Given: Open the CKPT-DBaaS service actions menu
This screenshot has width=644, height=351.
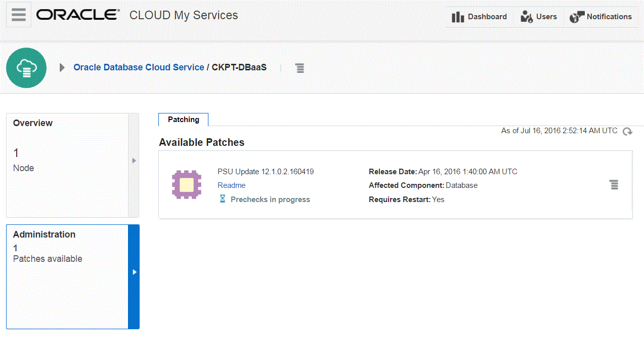Looking at the screenshot, I should [x=300, y=68].
